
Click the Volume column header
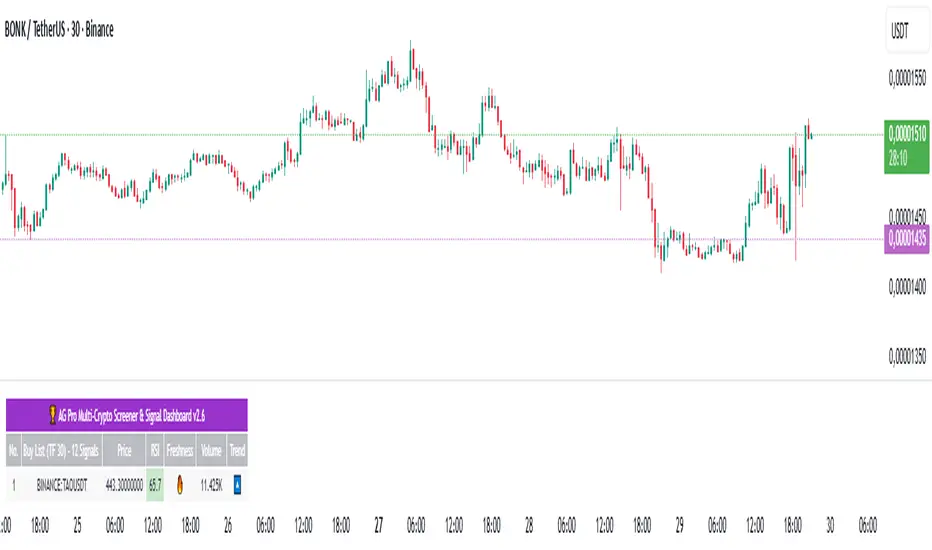click(x=211, y=450)
